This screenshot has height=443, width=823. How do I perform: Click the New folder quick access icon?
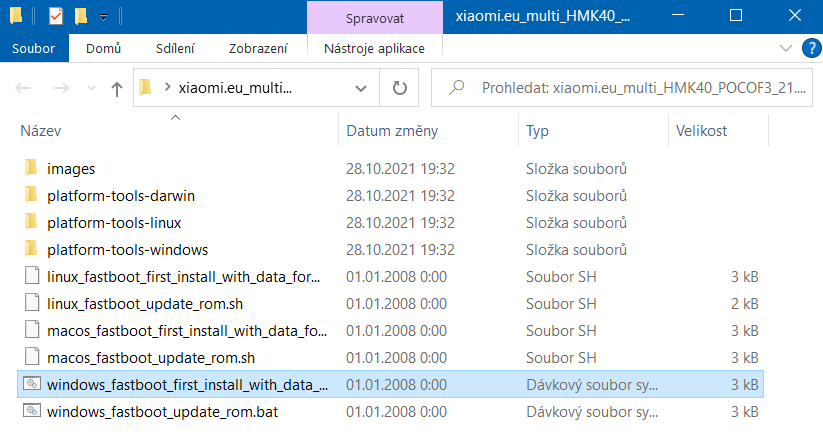coord(80,16)
